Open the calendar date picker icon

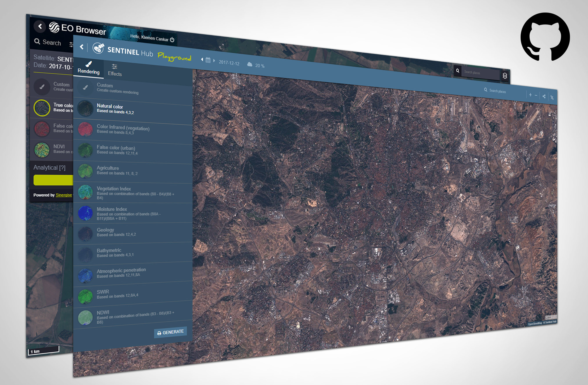[208, 60]
